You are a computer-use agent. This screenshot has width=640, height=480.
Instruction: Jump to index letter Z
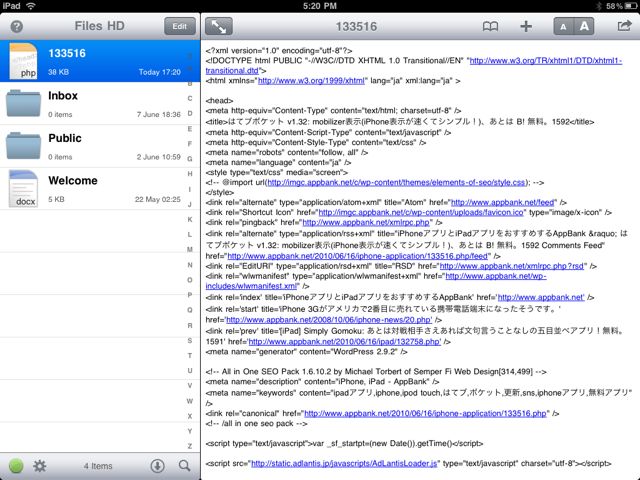190,446
